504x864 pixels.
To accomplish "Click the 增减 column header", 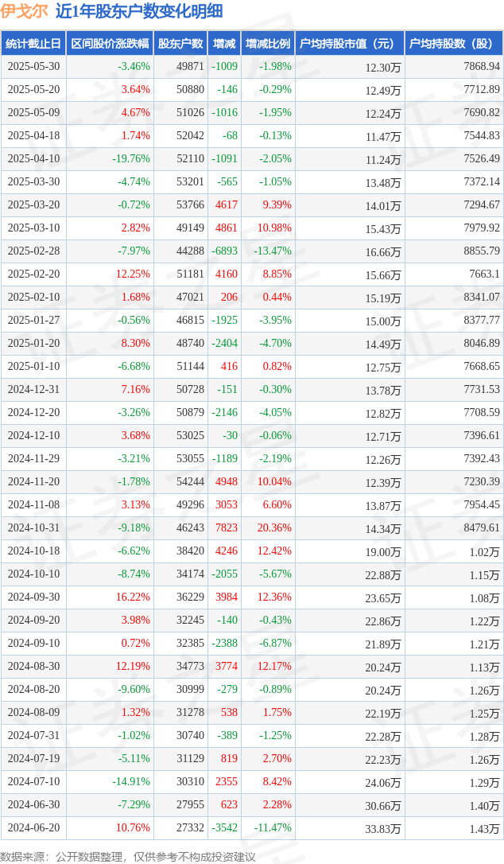I will pos(224,44).
